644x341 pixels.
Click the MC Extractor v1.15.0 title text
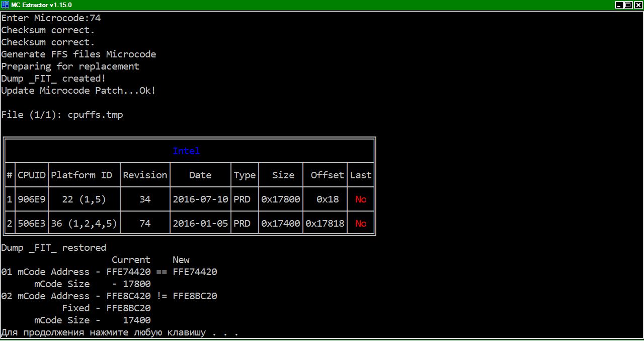41,5
